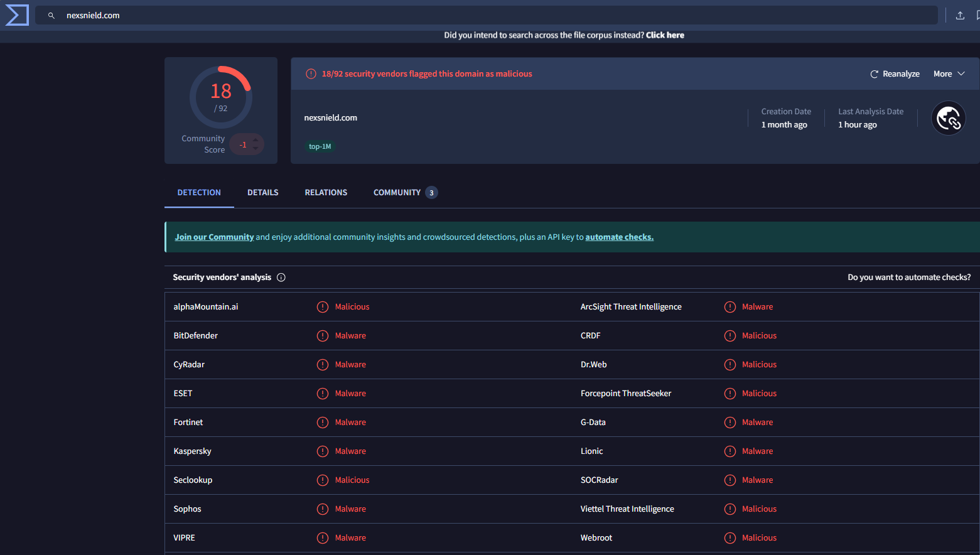
Task: Click the red alert icon in malicious banner
Action: pos(311,74)
